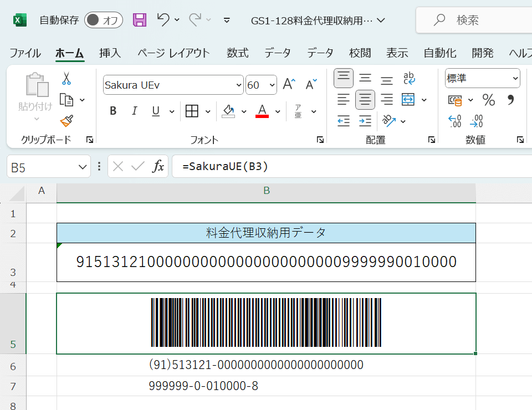The height and width of the screenshot is (410, 532).
Task: Increase font size with large A
Action: point(289,84)
